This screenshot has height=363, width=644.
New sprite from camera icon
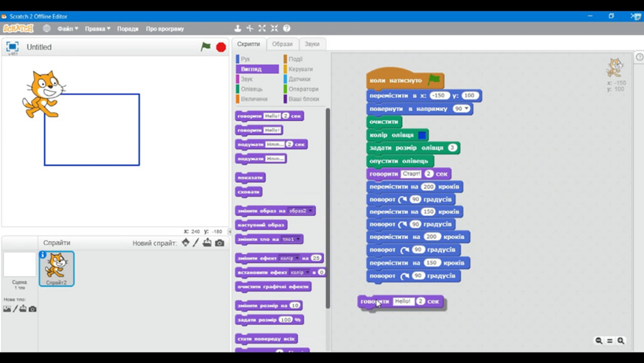[220, 243]
